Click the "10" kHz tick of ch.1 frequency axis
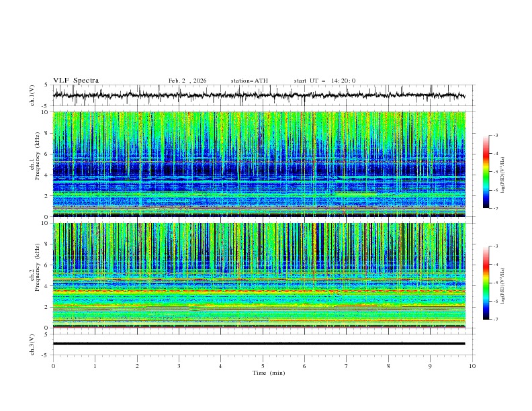532x411 pixels. click(x=46, y=112)
